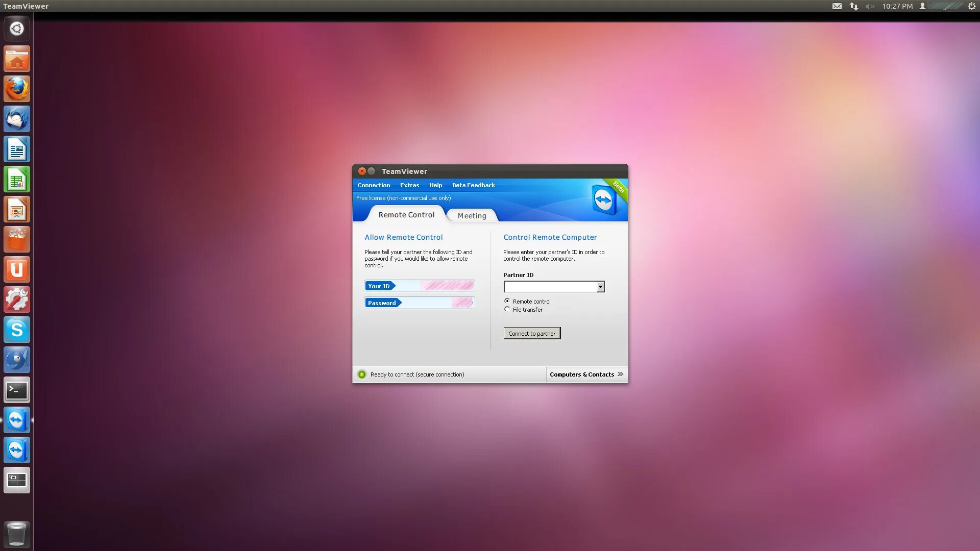Open LibreOffice Calc from the launcher
980x551 pixels.
[x=17, y=179]
